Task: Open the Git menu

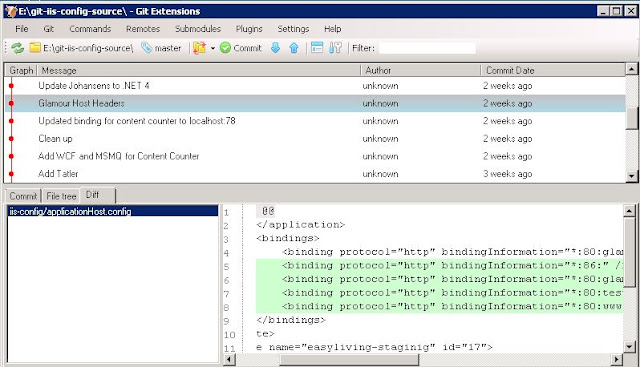Action: pyautogui.click(x=49, y=29)
